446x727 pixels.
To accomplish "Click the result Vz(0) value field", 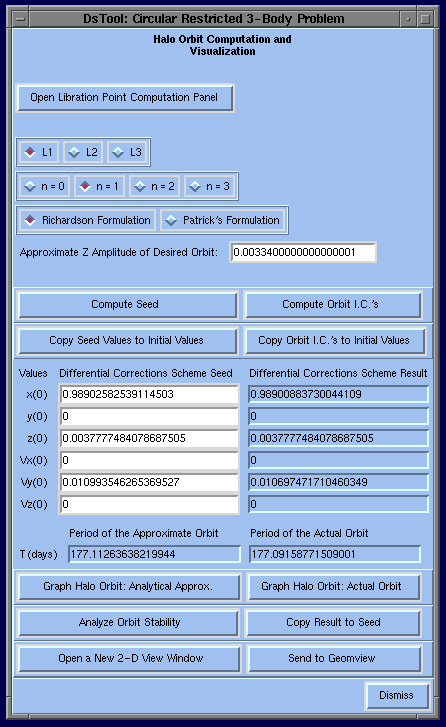I will coord(338,504).
